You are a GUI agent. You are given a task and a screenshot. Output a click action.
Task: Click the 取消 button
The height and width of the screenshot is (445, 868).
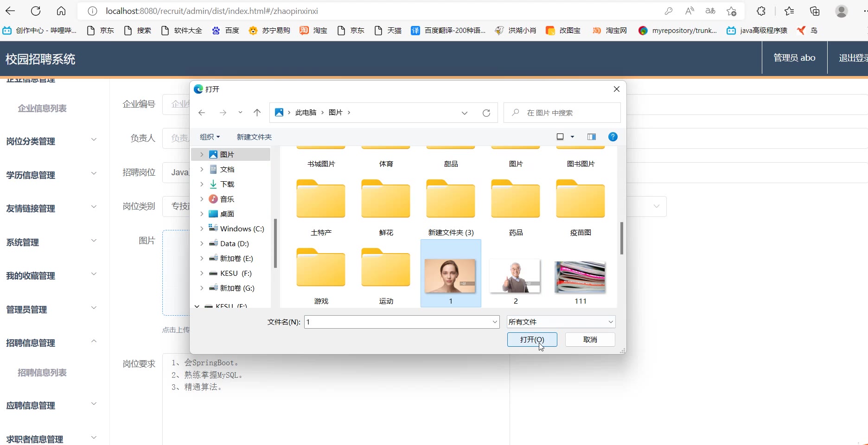(590, 339)
